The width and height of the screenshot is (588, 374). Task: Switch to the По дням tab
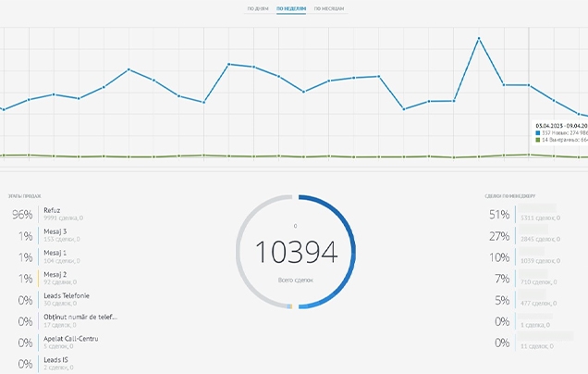pos(257,7)
